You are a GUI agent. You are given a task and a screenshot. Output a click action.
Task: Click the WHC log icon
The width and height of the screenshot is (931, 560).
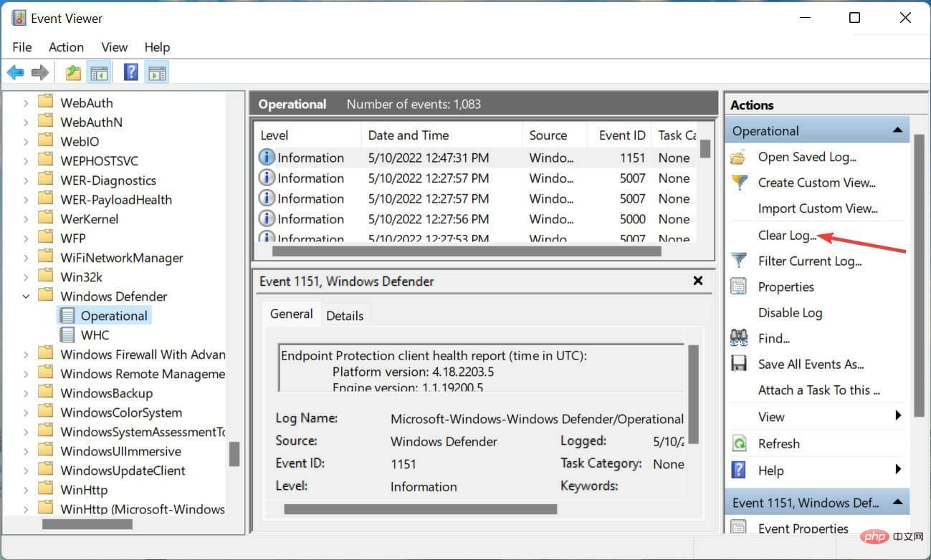point(67,334)
